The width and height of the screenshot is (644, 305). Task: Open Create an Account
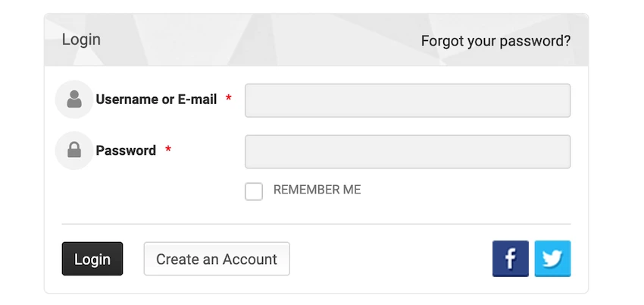pyautogui.click(x=217, y=259)
